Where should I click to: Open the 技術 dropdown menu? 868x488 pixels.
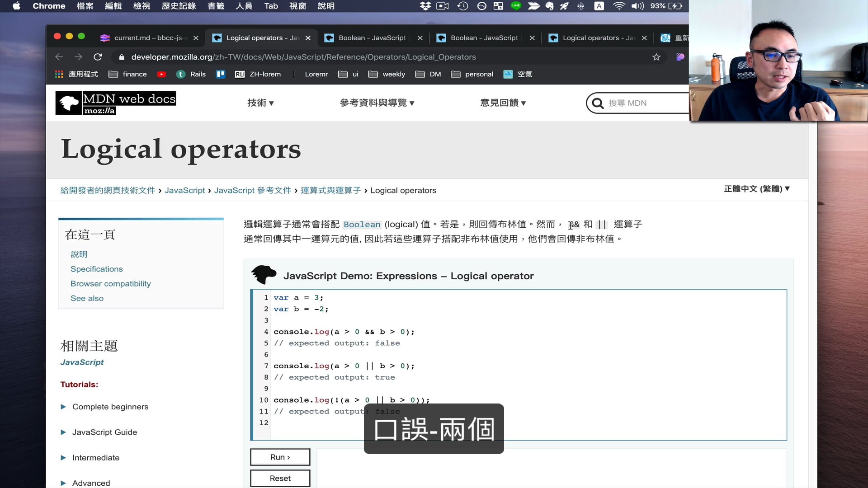pyautogui.click(x=260, y=103)
